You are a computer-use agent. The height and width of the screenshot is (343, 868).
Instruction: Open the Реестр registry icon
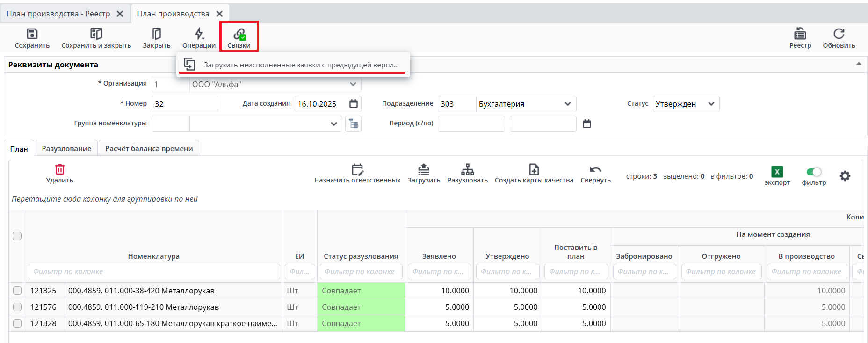coord(800,34)
